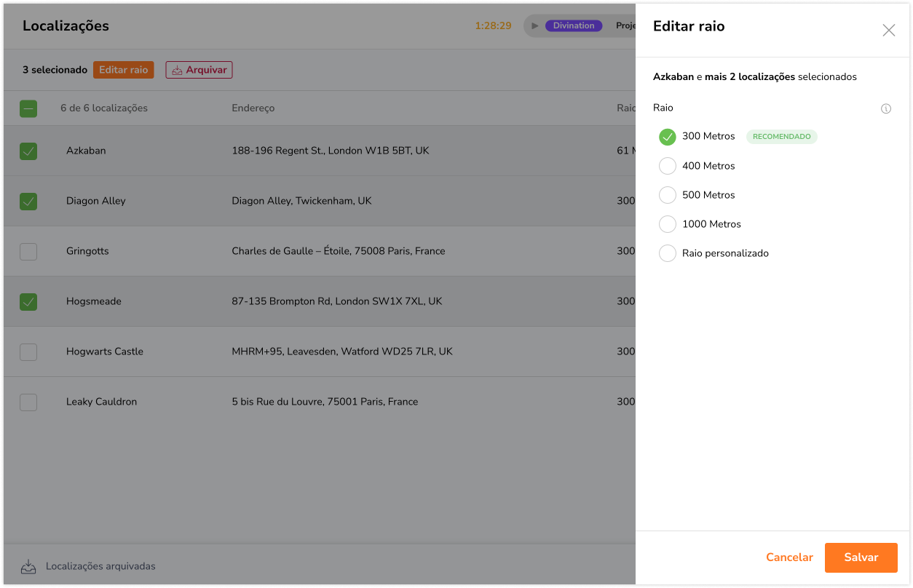Click the Arquivar button
Image resolution: width=913 pixels, height=588 pixels.
[199, 70]
